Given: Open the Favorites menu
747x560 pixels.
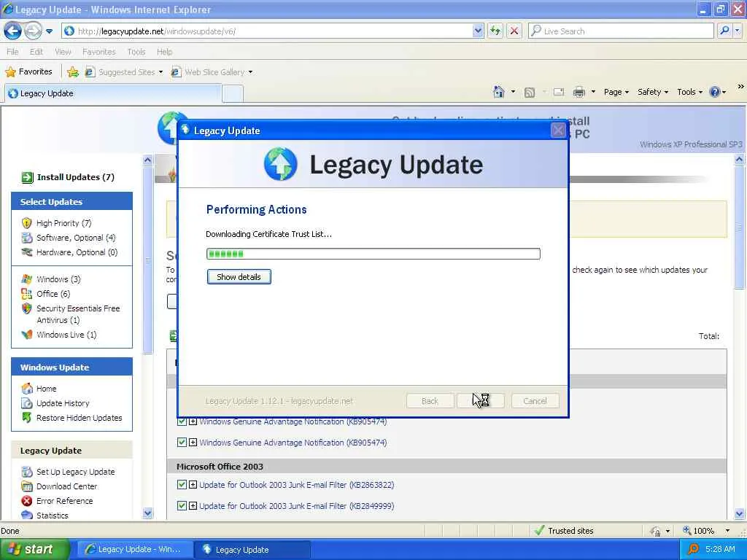Looking at the screenshot, I should (x=99, y=52).
